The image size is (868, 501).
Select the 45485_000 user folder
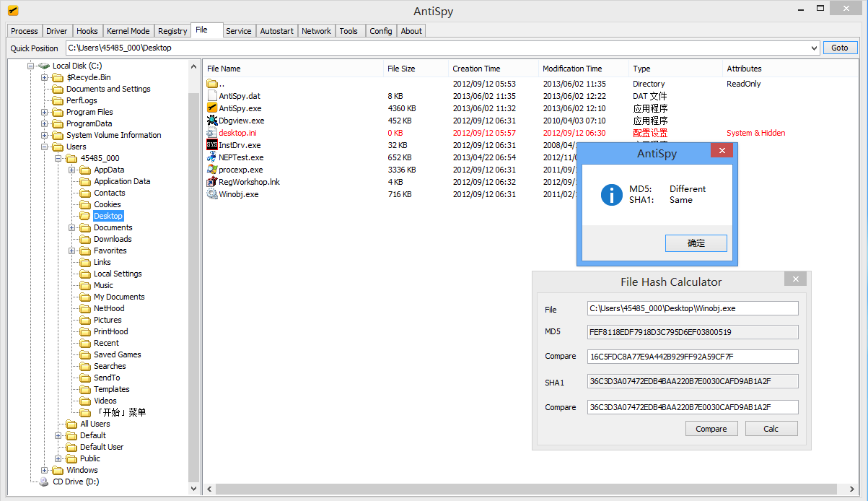point(100,158)
